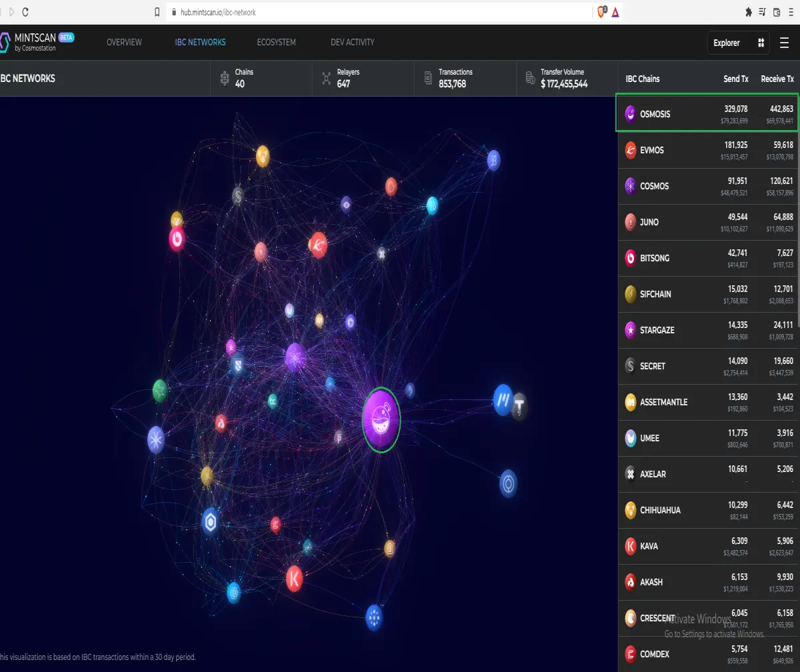Click the gray T node in graph
The height and width of the screenshot is (672, 800).
pyautogui.click(x=519, y=406)
